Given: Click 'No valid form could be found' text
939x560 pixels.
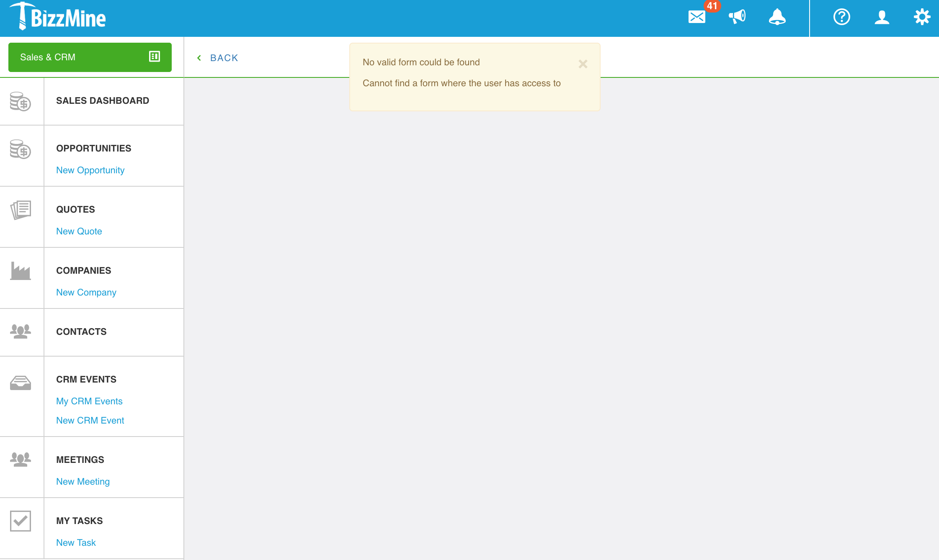Looking at the screenshot, I should [x=421, y=62].
